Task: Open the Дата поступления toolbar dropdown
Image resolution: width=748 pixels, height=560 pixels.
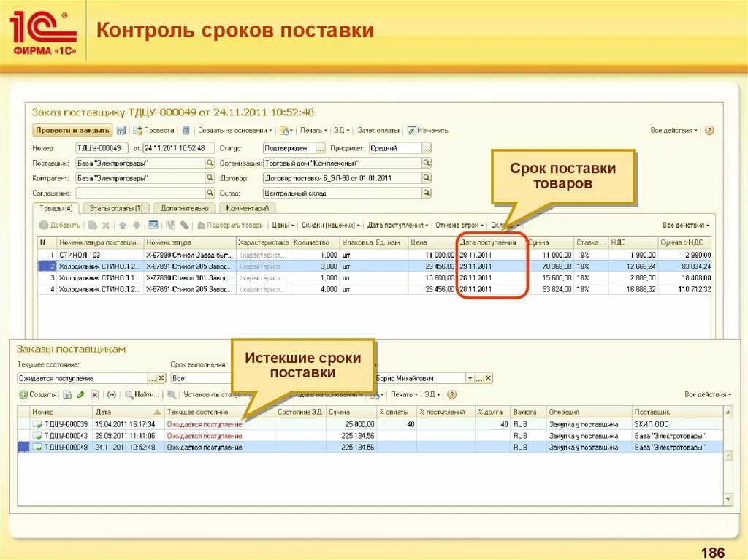Action: [x=397, y=225]
